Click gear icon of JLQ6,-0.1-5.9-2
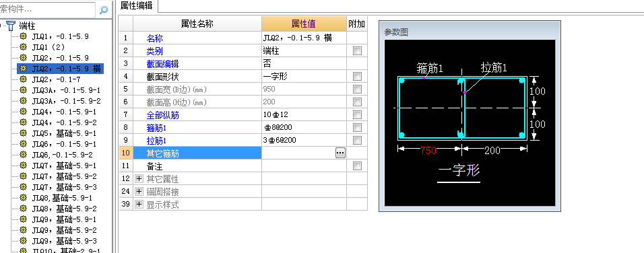 point(24,155)
